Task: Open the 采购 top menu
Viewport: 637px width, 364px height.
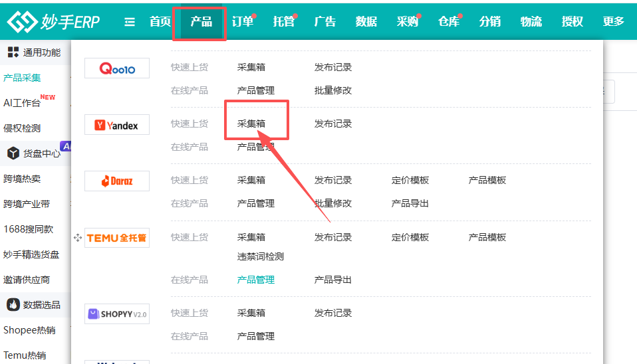Action: [408, 21]
